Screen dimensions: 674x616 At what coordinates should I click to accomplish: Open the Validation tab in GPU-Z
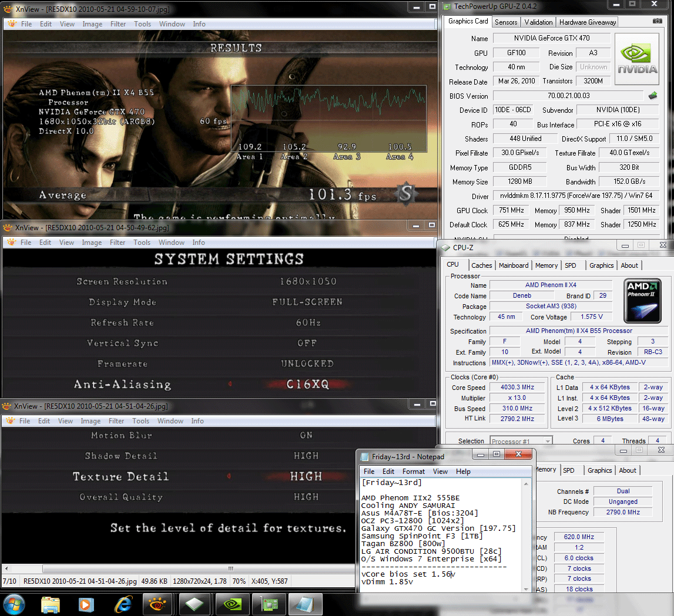538,22
